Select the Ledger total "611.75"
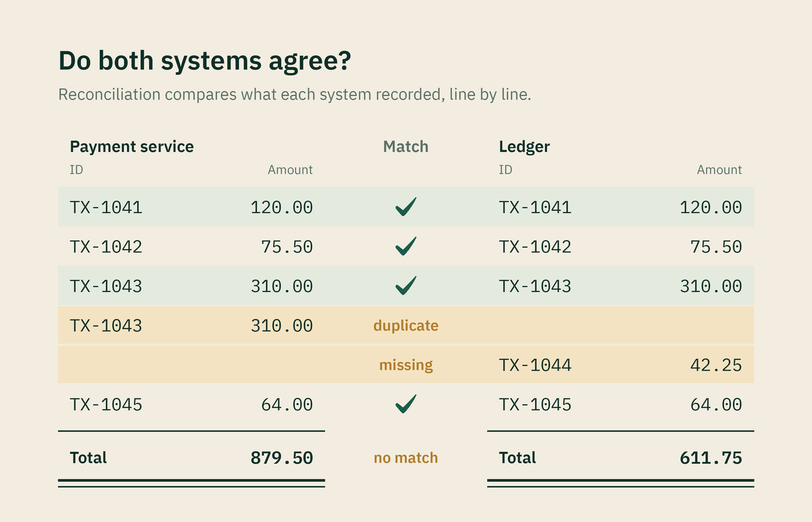This screenshot has height=522, width=812. 711,458
